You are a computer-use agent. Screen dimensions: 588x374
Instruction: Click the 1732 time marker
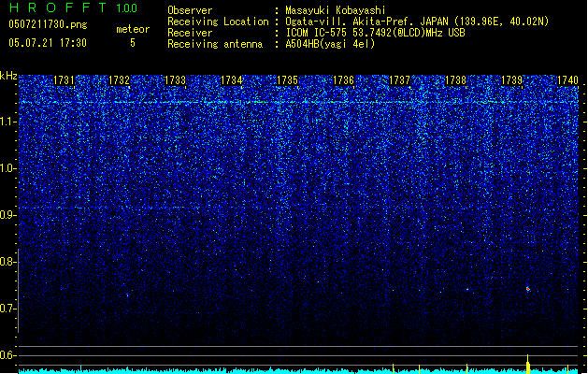pos(119,80)
